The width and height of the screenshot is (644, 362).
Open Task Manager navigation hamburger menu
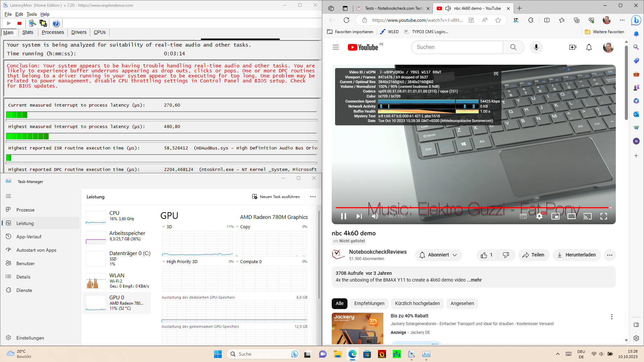tap(9, 196)
